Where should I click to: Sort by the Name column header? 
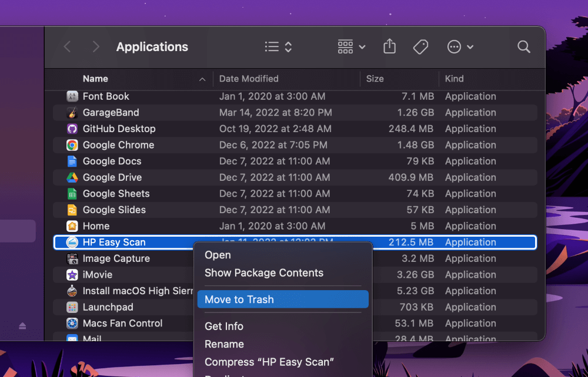coord(95,79)
